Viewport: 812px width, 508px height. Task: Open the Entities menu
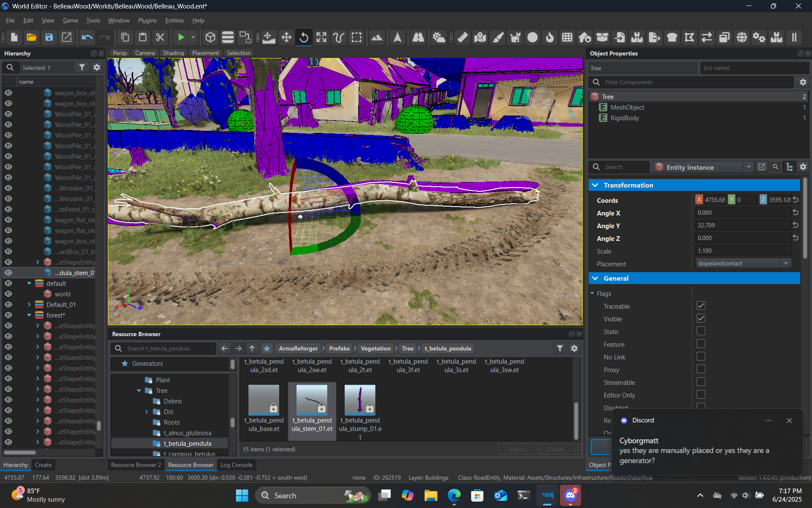tap(174, 20)
